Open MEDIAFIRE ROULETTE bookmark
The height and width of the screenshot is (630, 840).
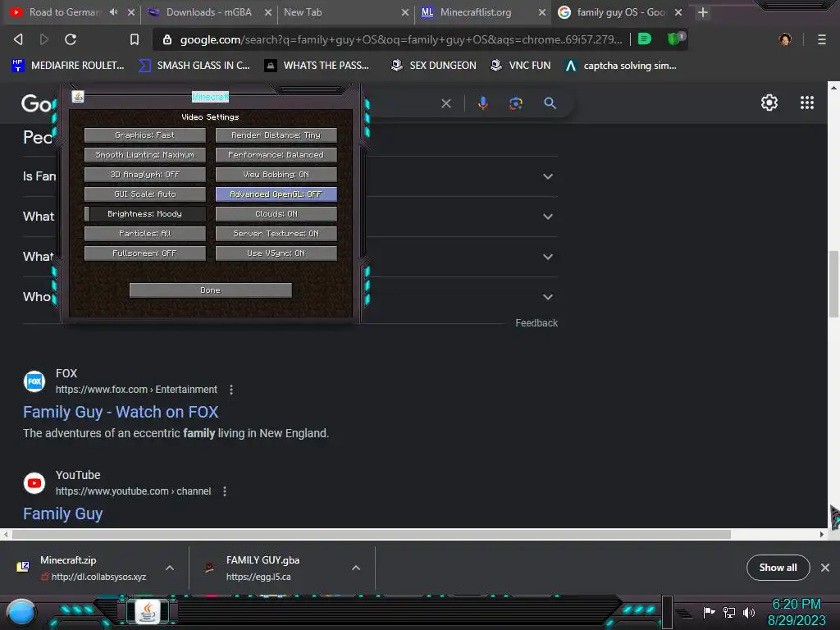(x=68, y=66)
